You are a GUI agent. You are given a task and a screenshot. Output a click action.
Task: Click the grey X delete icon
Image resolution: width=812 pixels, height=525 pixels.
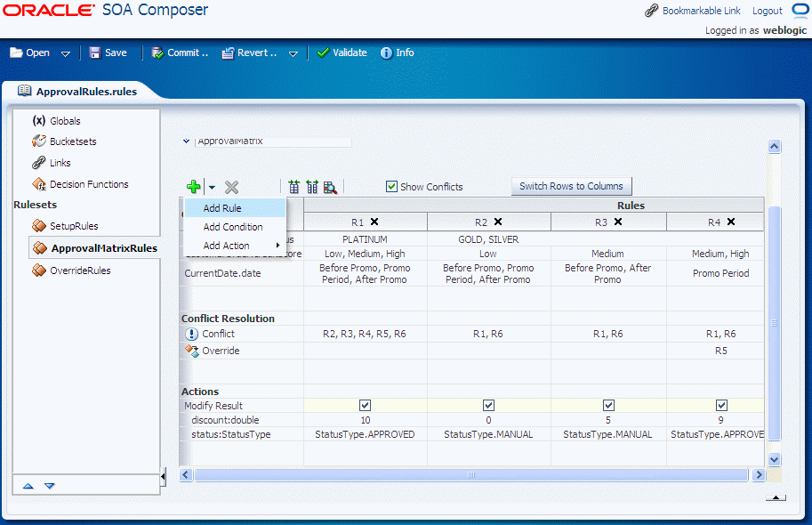tap(231, 187)
